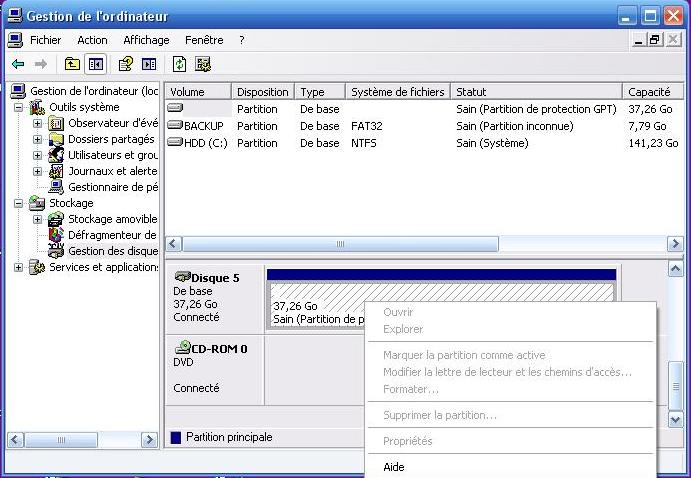
Task: Choose Aide in the context menu
Action: tap(510, 467)
